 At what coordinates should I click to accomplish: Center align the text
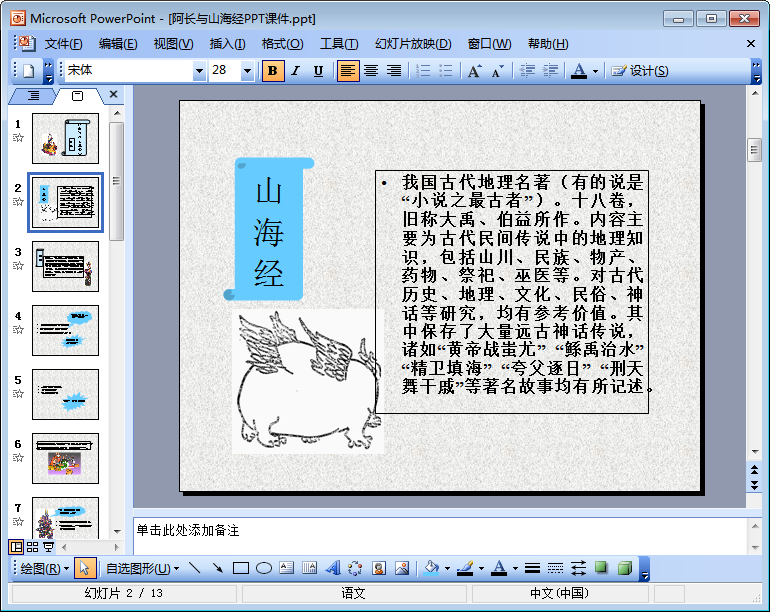(371, 71)
